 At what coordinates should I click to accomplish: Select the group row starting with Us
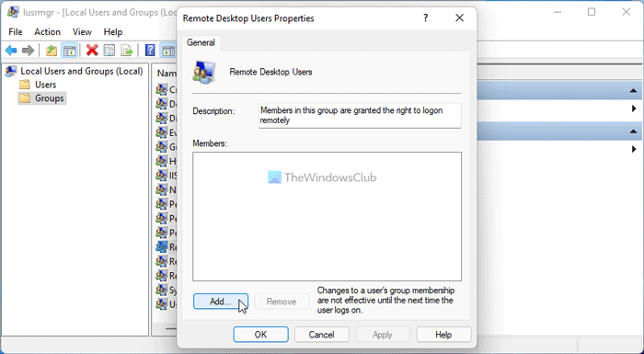(x=167, y=304)
